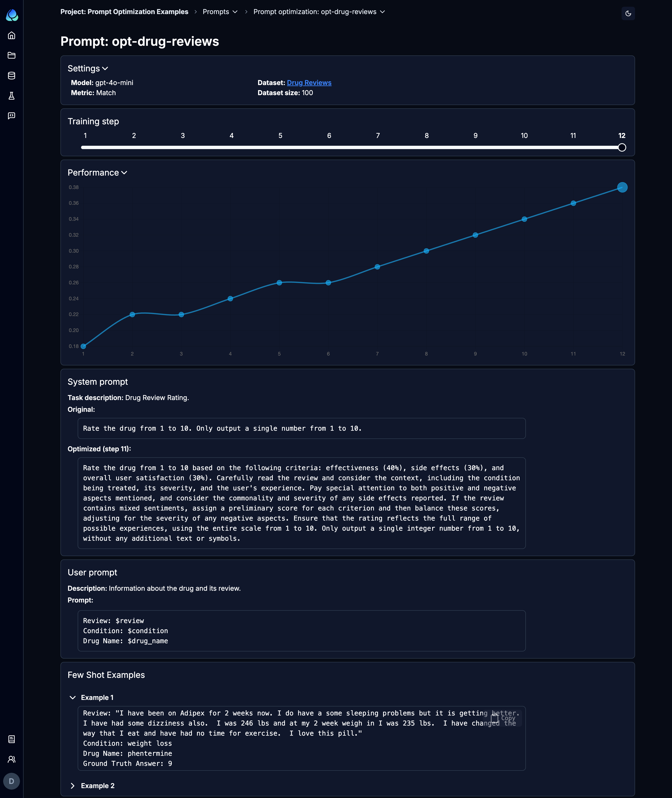Click 'Task description: Drug Review Rating.' text

[128, 398]
